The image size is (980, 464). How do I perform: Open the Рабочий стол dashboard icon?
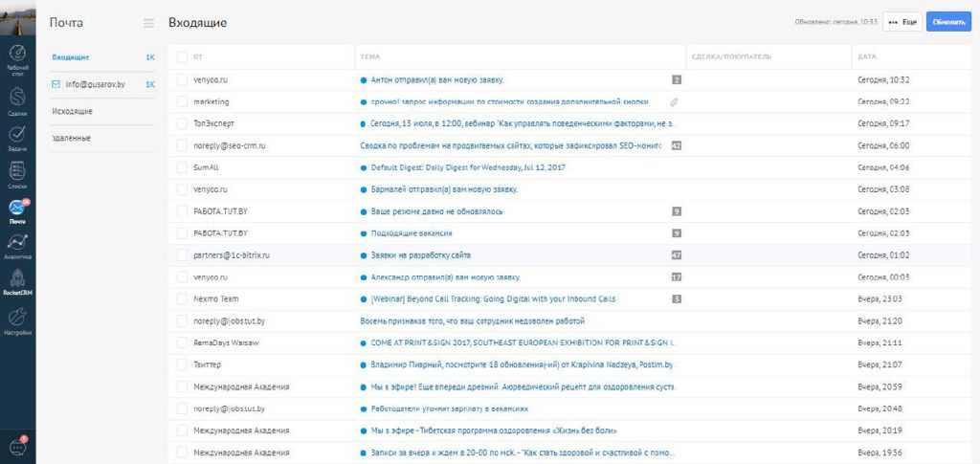point(17,55)
